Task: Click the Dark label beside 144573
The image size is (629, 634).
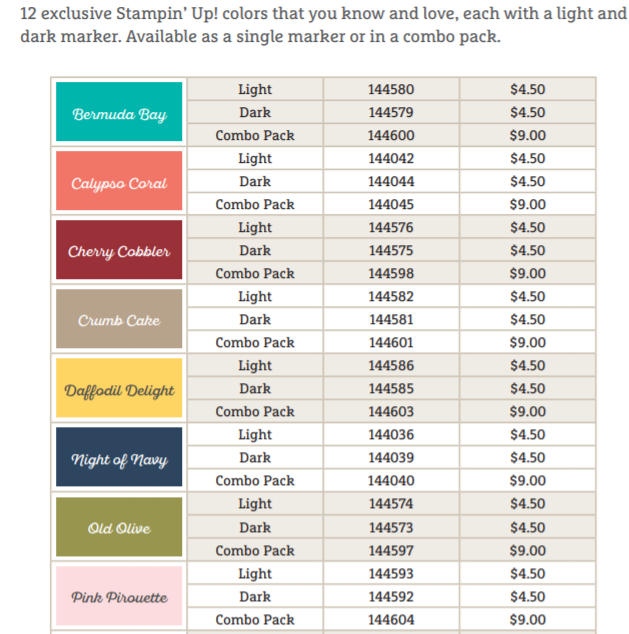Action: tap(255, 528)
